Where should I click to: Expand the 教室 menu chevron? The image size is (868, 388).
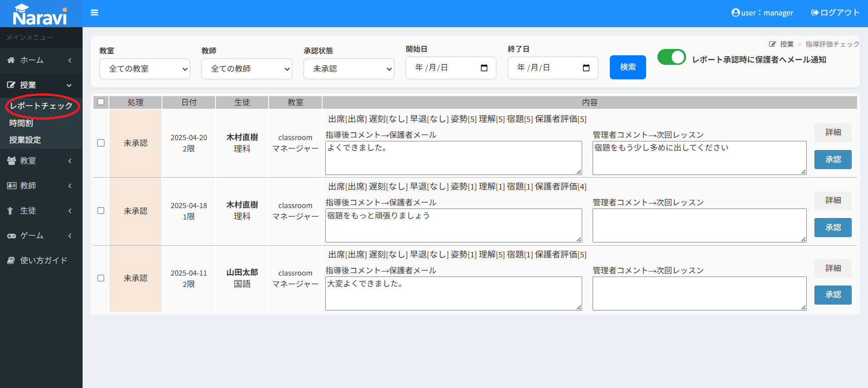coord(70,161)
